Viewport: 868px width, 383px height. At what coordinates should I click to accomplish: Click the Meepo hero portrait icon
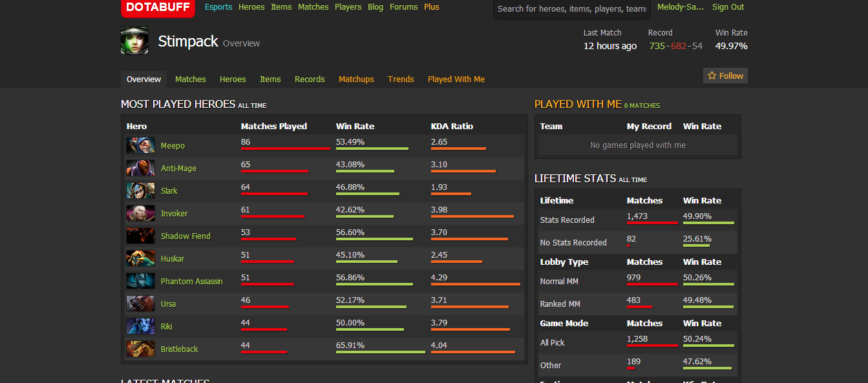coord(140,145)
